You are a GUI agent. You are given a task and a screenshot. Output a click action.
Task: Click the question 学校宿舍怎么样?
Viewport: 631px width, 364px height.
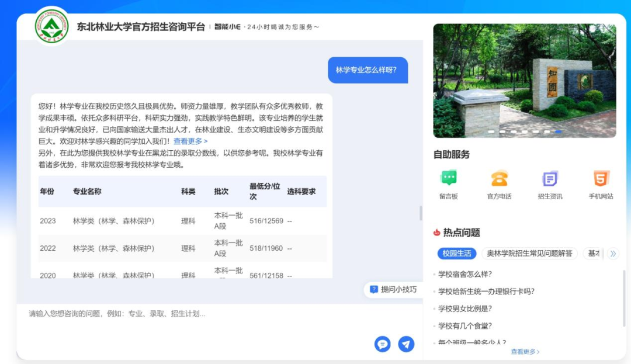point(465,274)
